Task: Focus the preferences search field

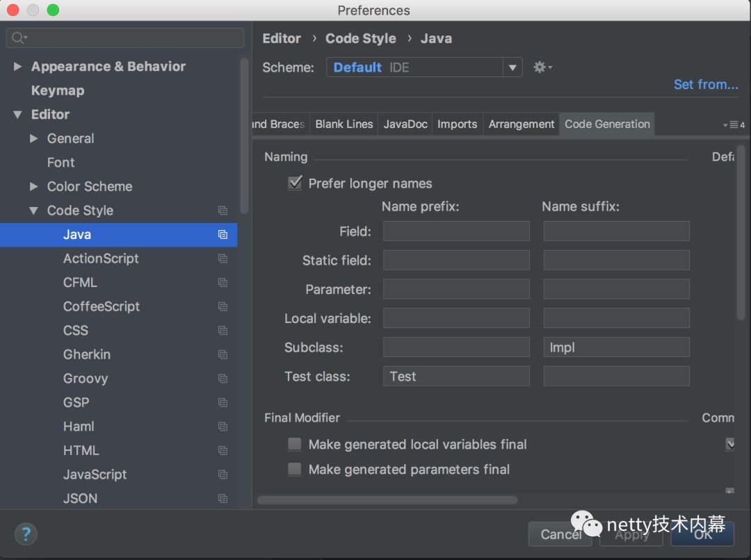Action: coord(125,38)
